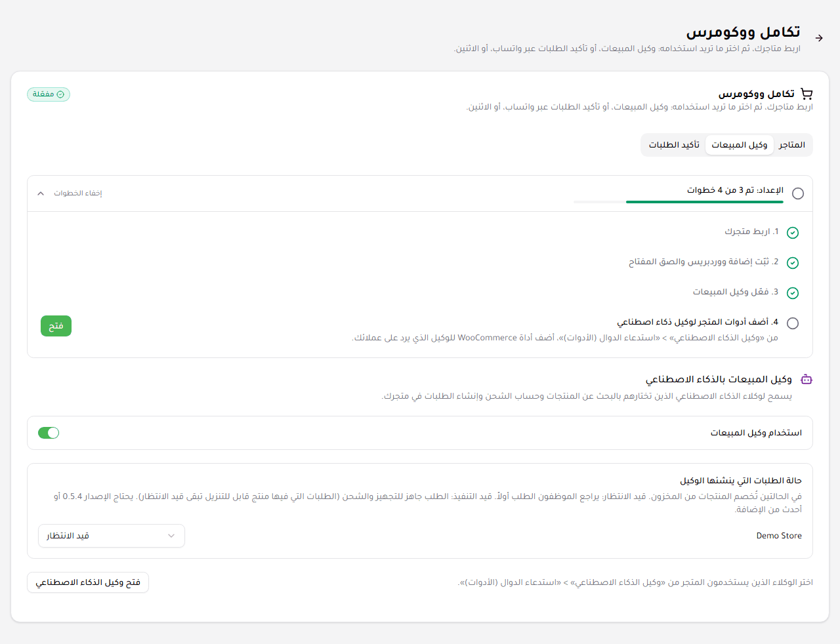This screenshot has height=644, width=840.
Task: Click the إخفاء الخطوات link text
Action: [78, 193]
